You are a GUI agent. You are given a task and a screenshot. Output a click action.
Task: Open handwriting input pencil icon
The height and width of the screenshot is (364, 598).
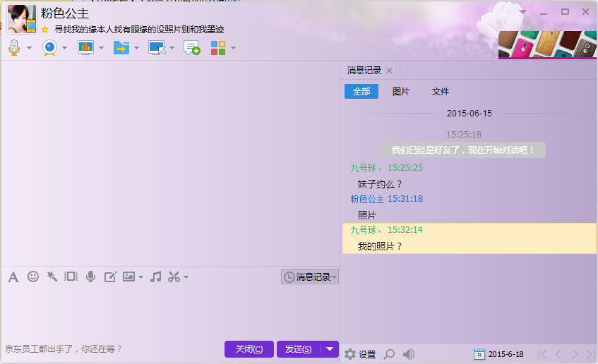point(110,277)
